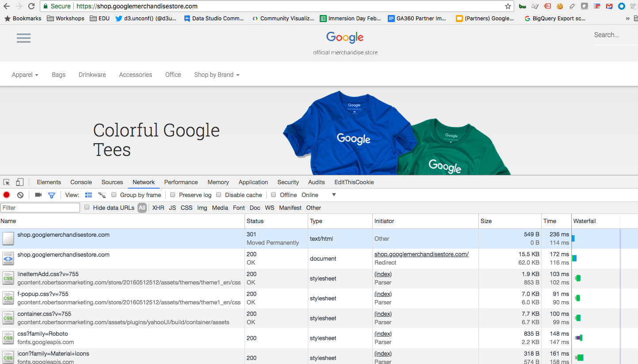Click the red arrow window extension icon
The width and height of the screenshot is (638, 364).
click(x=597, y=6)
